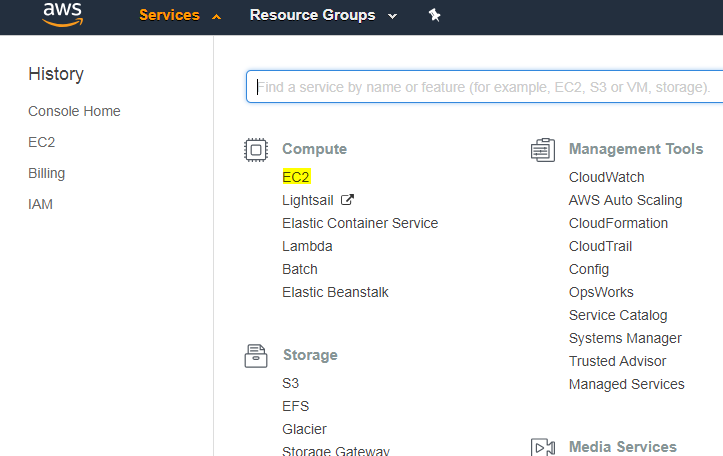The height and width of the screenshot is (456, 723).
Task: Click the Media Services play icon
Action: coord(542,447)
